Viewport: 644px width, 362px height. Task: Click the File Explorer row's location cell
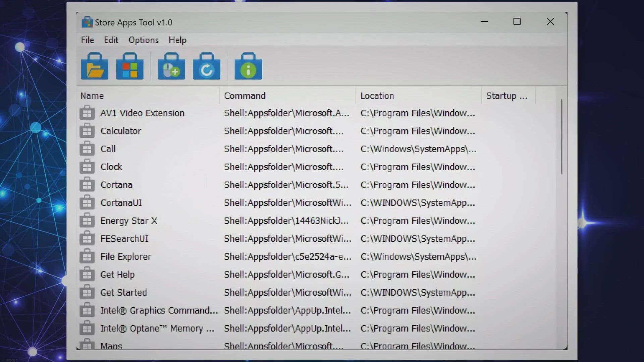click(419, 256)
